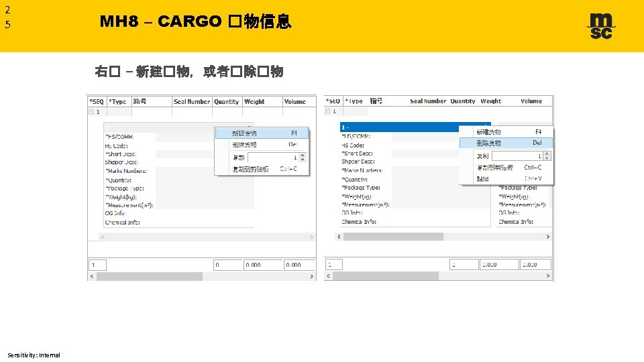Screen dimensions: 644x362
Task: Click 复制 count field in left screenshot menu
Action: [x=274, y=157]
